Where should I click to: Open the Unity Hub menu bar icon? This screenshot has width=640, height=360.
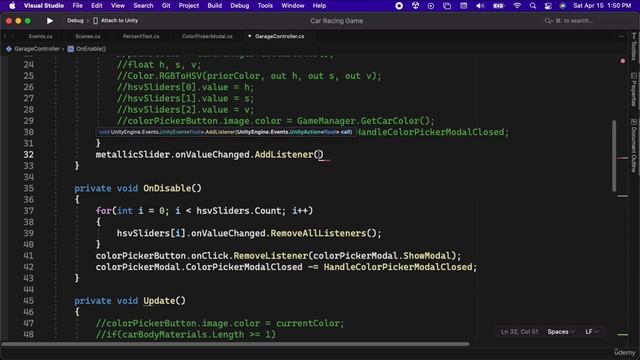coord(416,6)
